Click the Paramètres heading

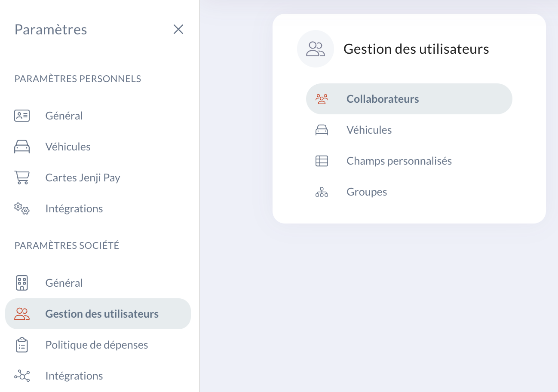tap(51, 29)
